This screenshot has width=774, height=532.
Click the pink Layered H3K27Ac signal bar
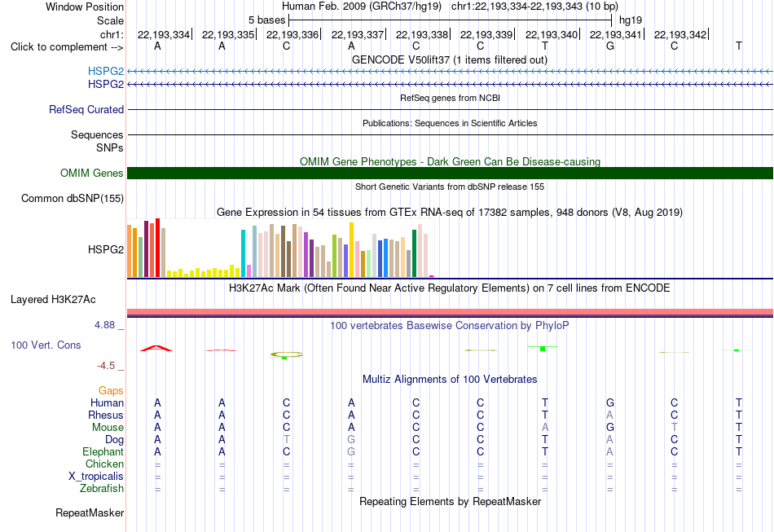pyautogui.click(x=450, y=312)
